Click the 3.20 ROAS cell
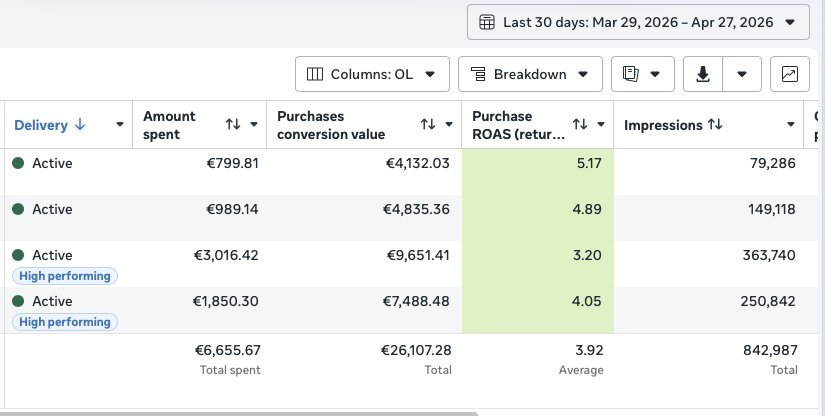 [538, 264]
